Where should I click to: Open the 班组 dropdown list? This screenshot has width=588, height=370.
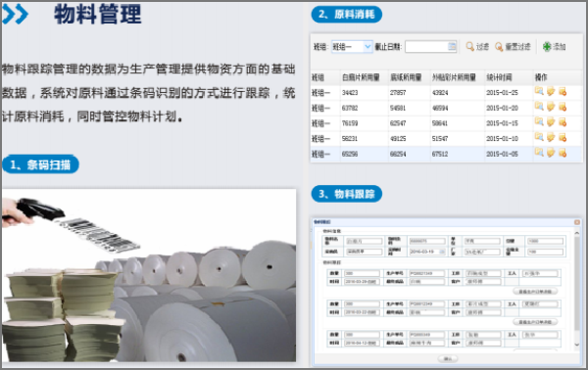[367, 46]
